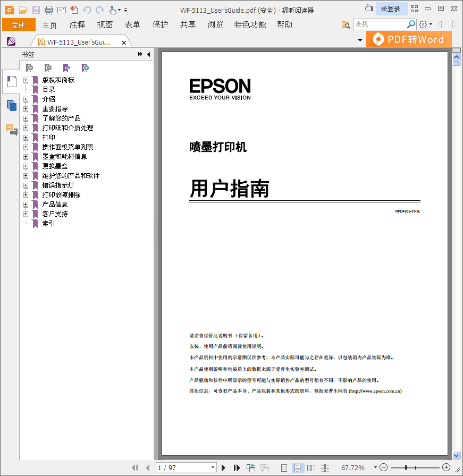
Task: Select two-page facing view icon
Action: [x=311, y=468]
